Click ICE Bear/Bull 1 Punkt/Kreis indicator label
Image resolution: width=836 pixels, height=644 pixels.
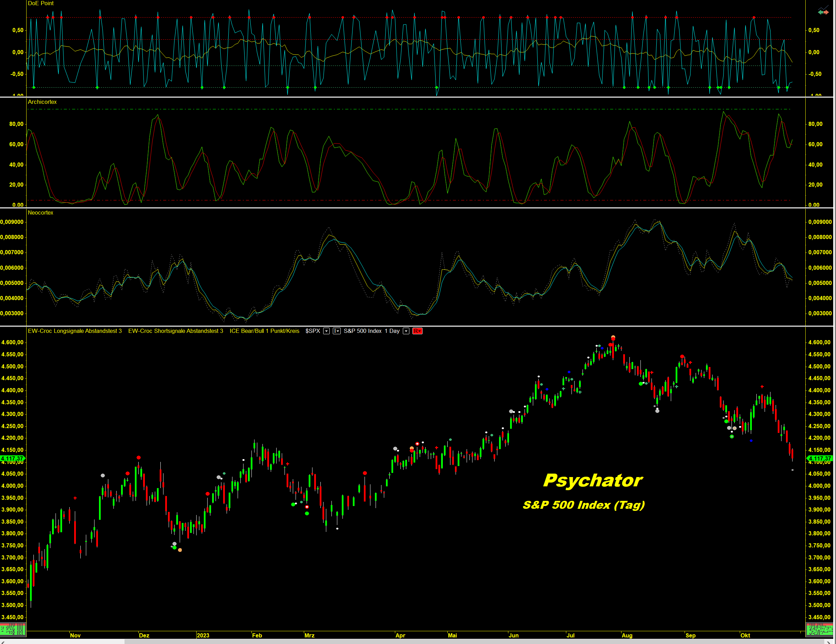pos(264,331)
